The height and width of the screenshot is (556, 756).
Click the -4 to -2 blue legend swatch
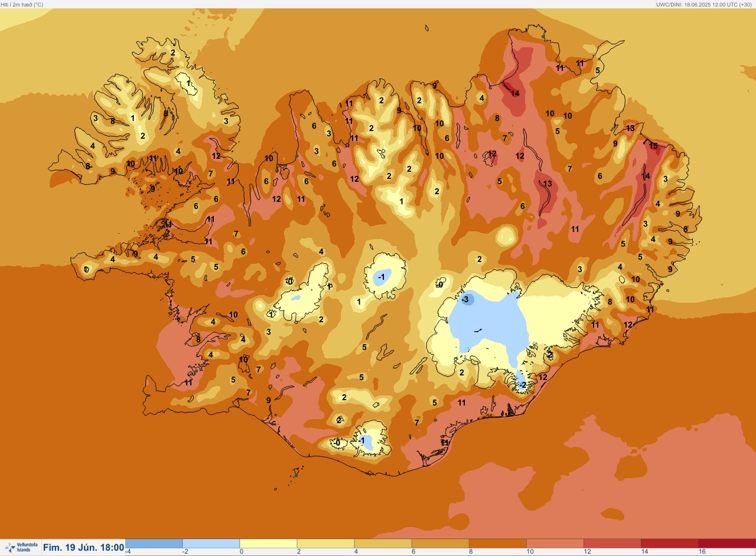pos(154,543)
